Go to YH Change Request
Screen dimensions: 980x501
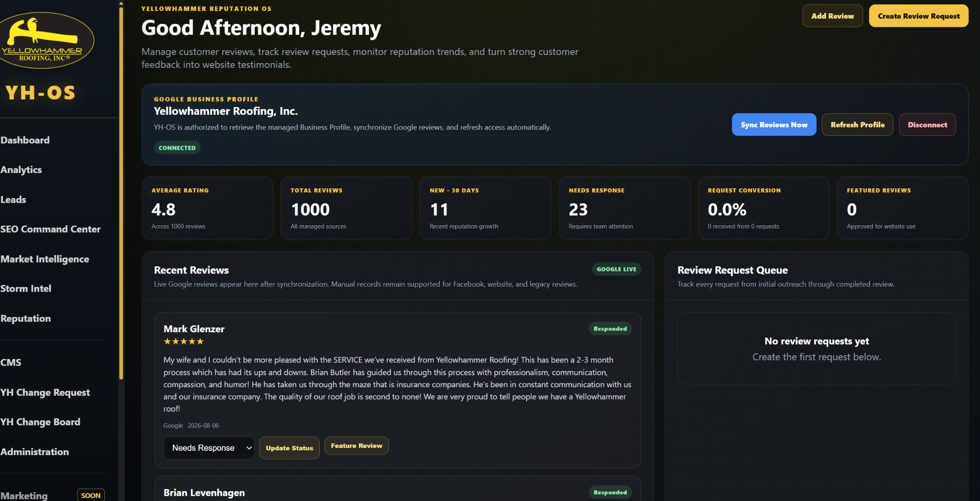point(45,392)
